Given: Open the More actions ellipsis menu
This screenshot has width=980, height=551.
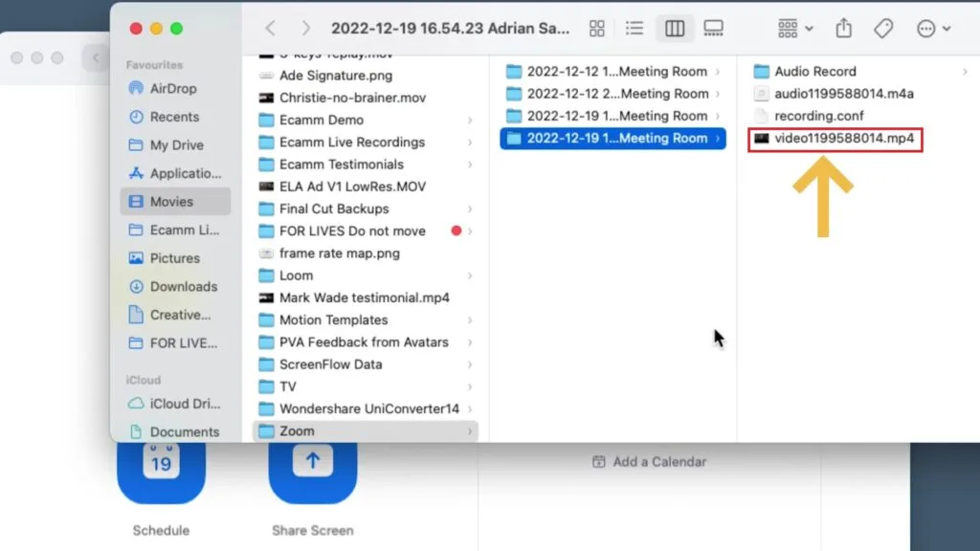Looking at the screenshot, I should point(933,29).
